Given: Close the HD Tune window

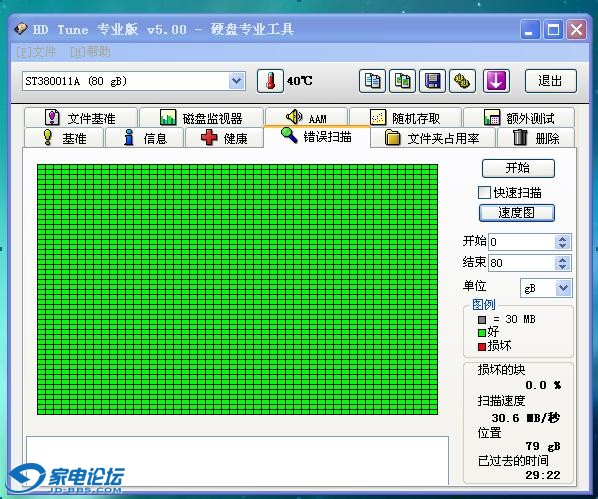Looking at the screenshot, I should tap(576, 29).
